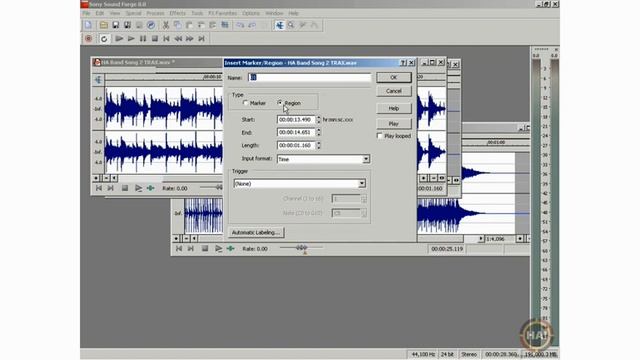Open the FX Favorites menu

[x=222, y=13]
